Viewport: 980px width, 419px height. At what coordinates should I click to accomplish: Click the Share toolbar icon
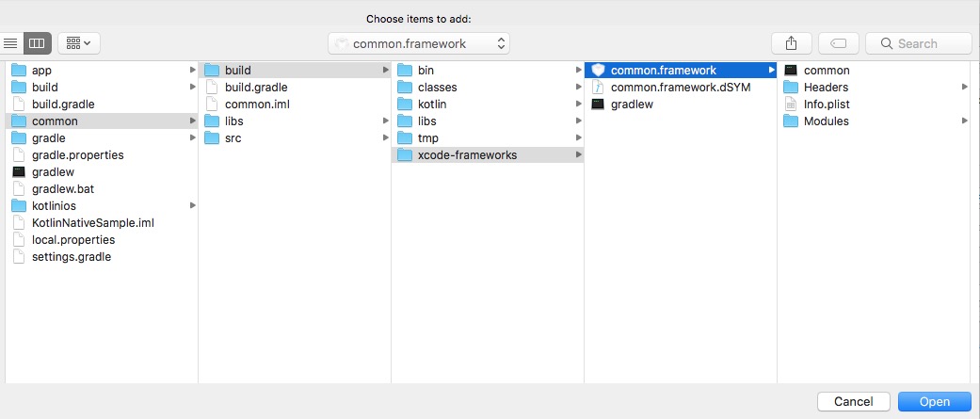point(791,43)
